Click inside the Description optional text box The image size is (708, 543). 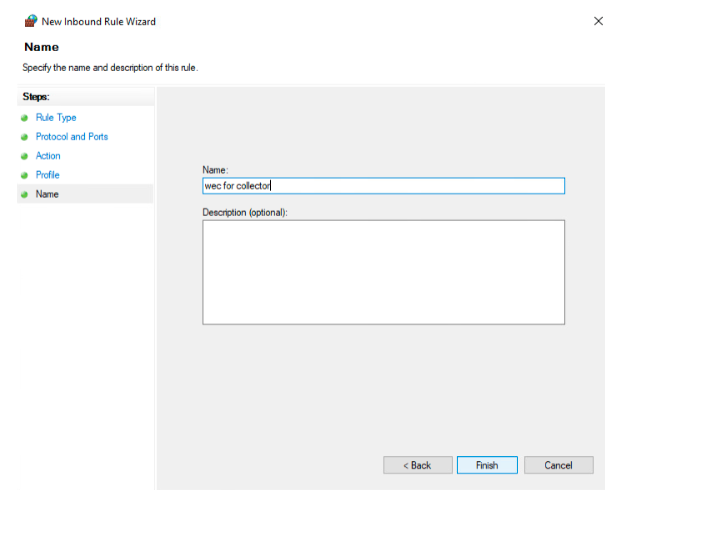[383, 272]
